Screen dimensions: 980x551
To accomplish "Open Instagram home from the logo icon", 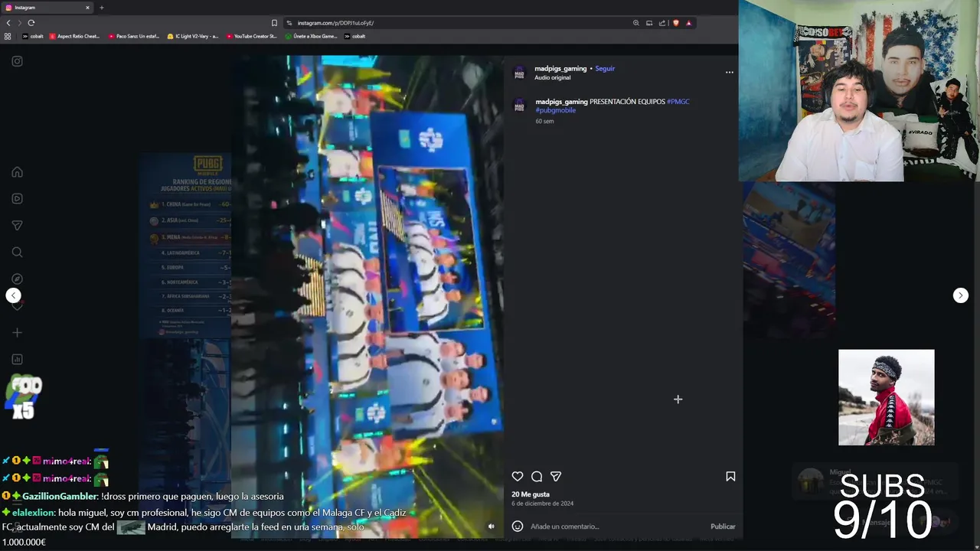I will [x=17, y=61].
